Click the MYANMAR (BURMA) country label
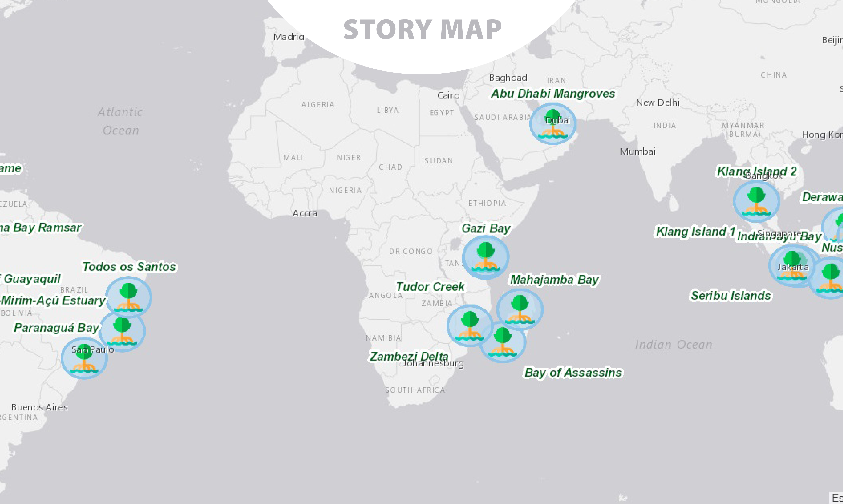 pos(743,130)
